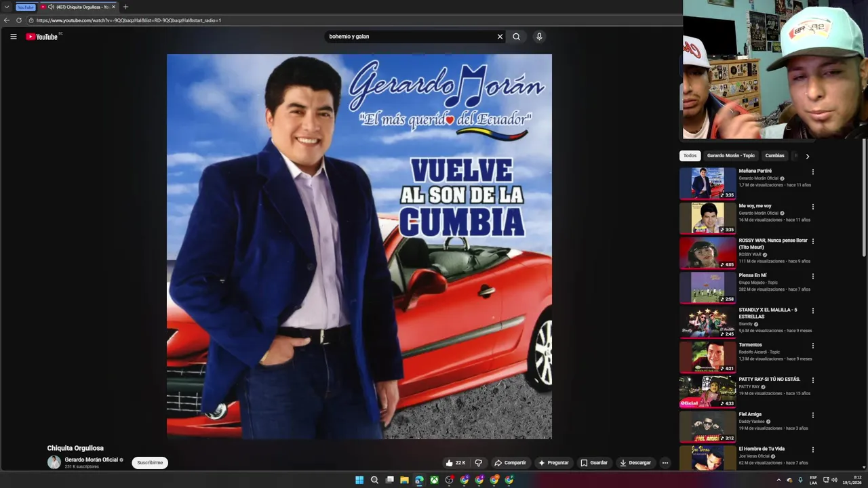Open Windows taskbar search

click(374, 480)
